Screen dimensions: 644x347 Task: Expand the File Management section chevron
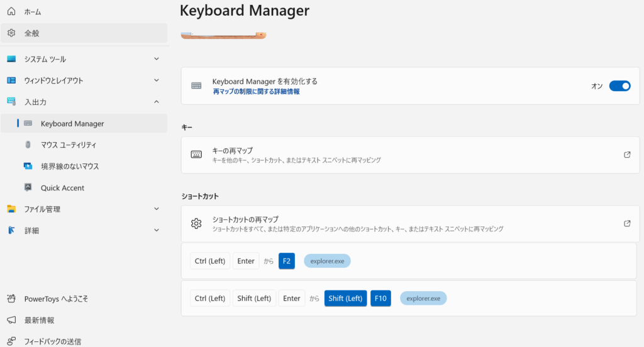(157, 209)
